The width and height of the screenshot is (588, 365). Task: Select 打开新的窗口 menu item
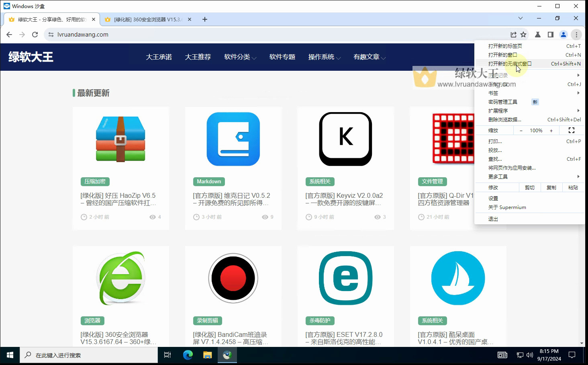tap(529, 55)
